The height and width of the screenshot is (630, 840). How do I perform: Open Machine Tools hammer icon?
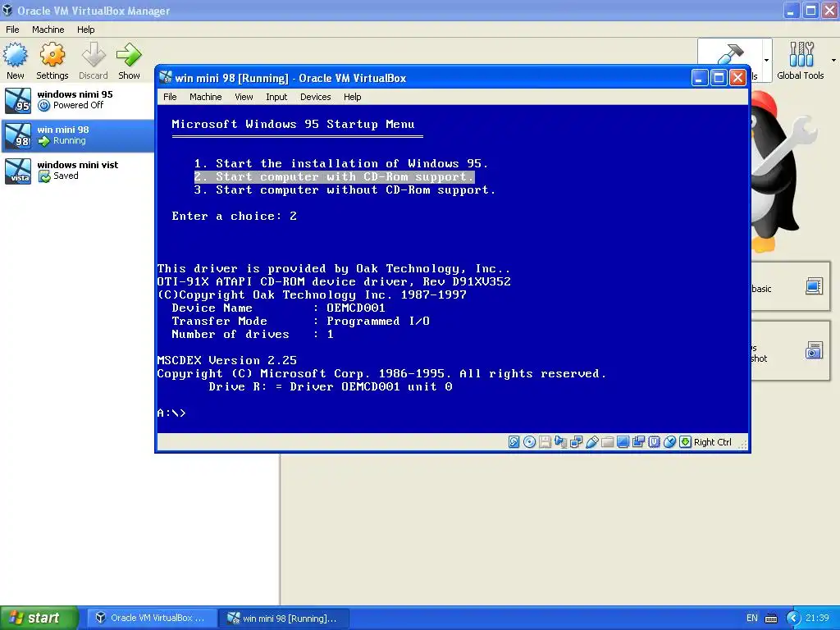[x=730, y=53]
